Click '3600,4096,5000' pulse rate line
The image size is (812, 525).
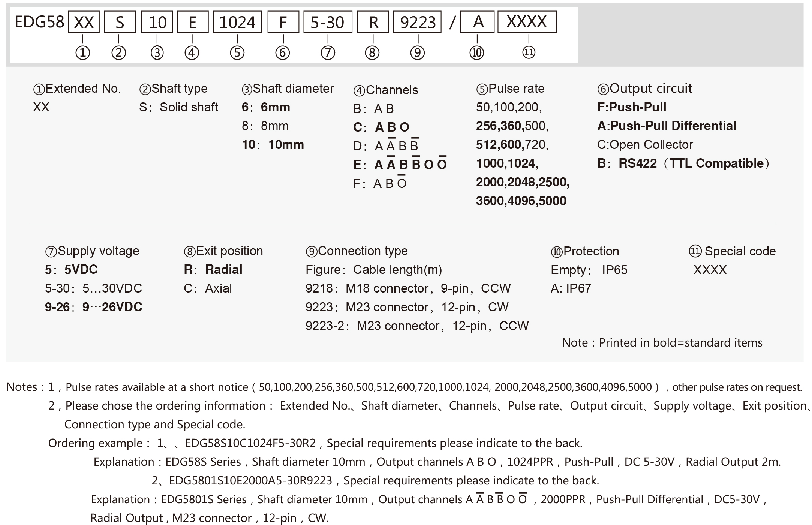tap(521, 201)
